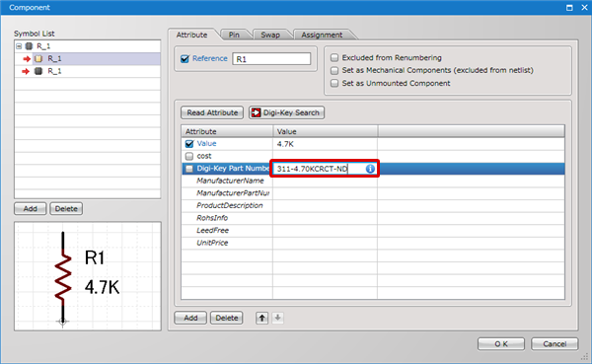
Task: Launch Digi-Key Search
Action: pos(286,112)
